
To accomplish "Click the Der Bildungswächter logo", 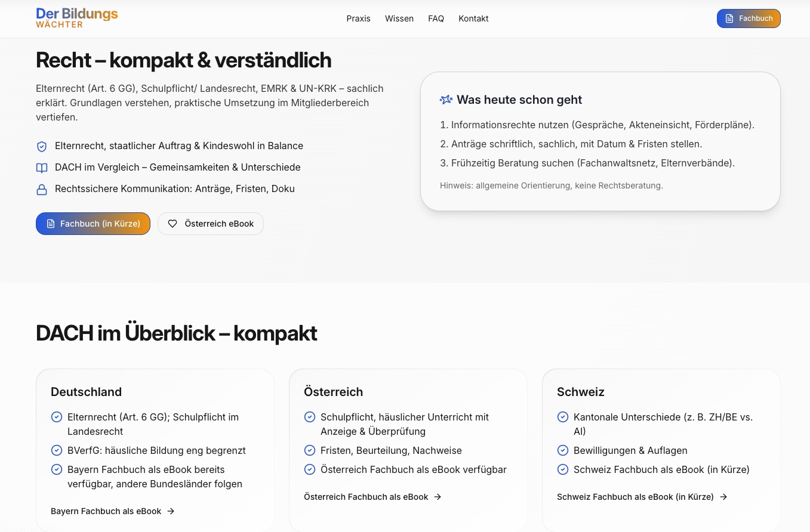I will [x=77, y=17].
